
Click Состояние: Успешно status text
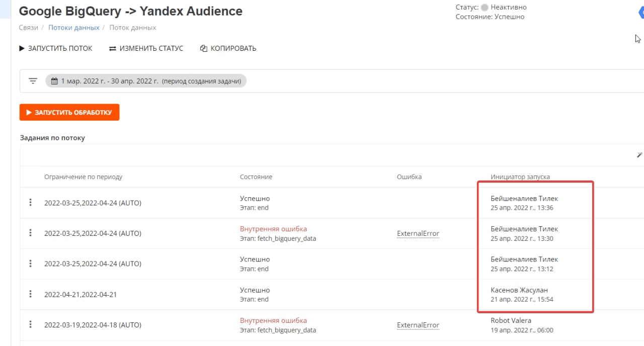[x=490, y=17]
